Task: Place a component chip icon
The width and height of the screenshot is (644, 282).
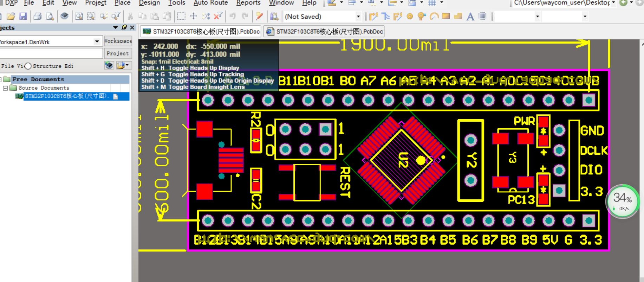Action: (482, 17)
